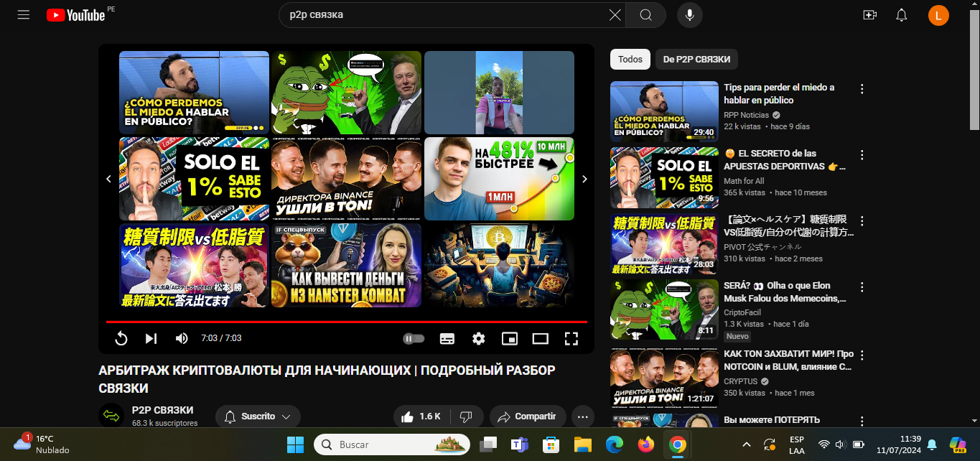This screenshot has height=461, width=980.
Task: Open Firefox from the taskbar
Action: (645, 444)
